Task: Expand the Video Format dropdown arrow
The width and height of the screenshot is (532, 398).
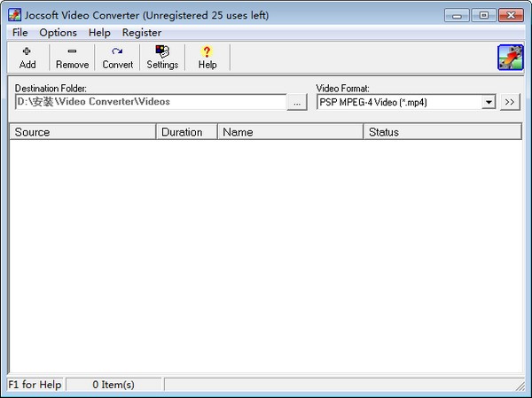Action: pyautogui.click(x=489, y=102)
